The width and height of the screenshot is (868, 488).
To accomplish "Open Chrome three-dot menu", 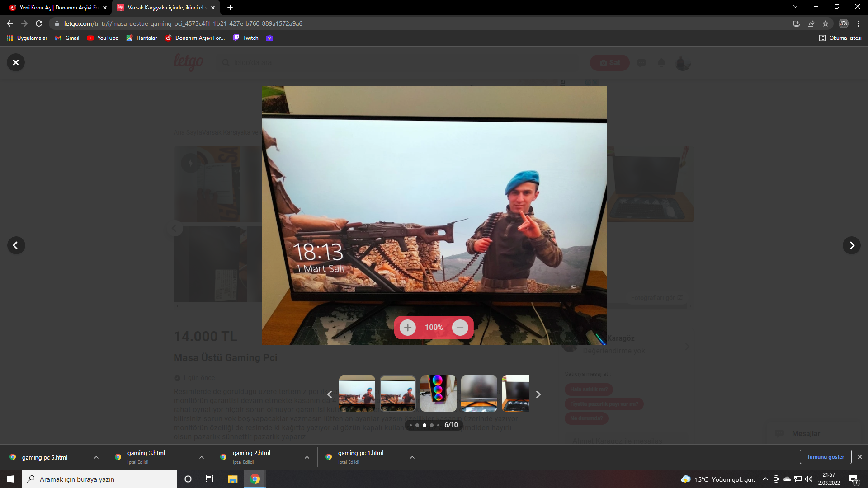I will point(858,23).
